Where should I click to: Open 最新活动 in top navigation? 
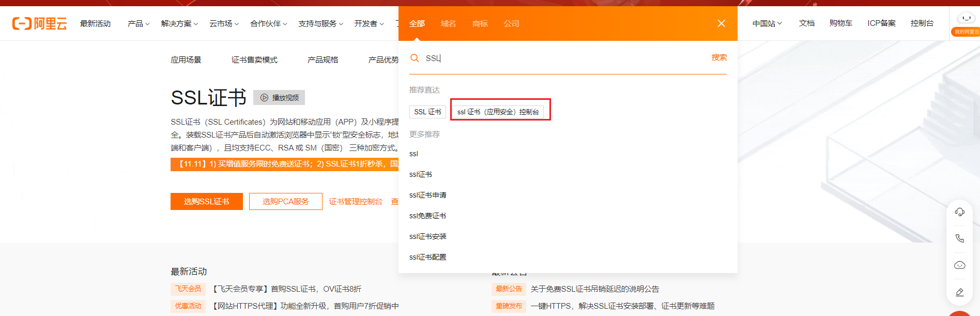[x=95, y=24]
